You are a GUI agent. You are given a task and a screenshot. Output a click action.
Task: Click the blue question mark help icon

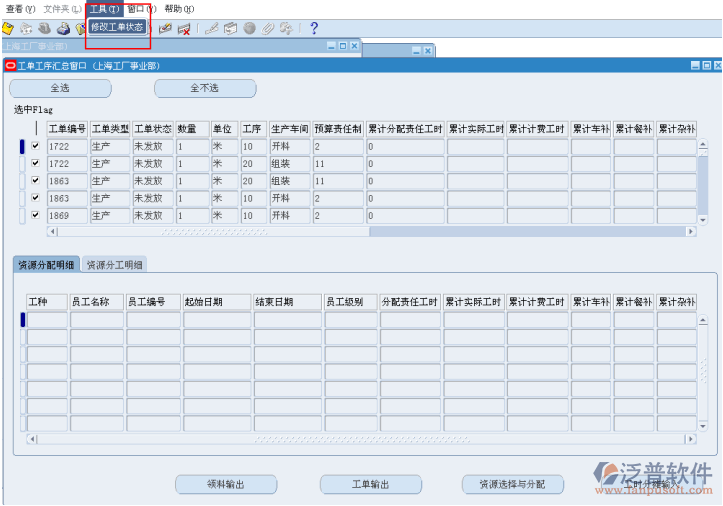313,29
